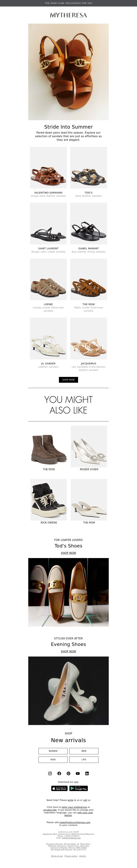
Task: Select the WOMEN new arrivals button
Action: 53,751
